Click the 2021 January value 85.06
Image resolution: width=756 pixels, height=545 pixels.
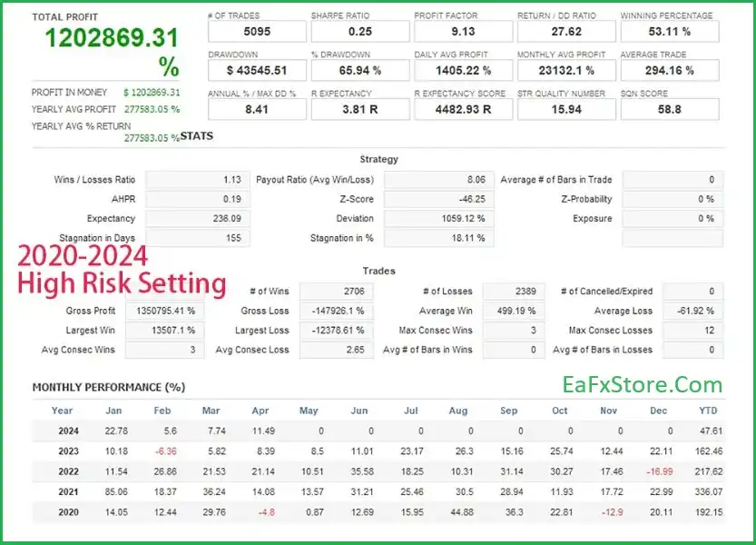pyautogui.click(x=115, y=491)
